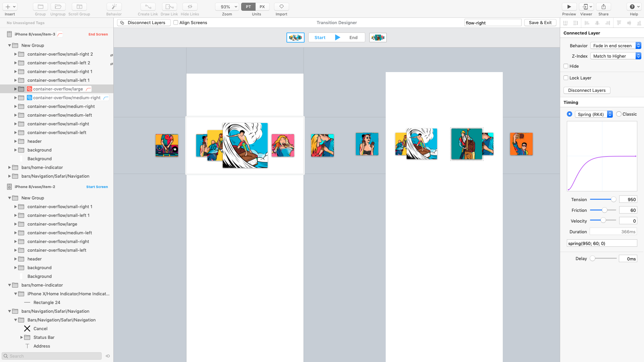Click the Disconnect Layers button in top bar

click(x=144, y=22)
